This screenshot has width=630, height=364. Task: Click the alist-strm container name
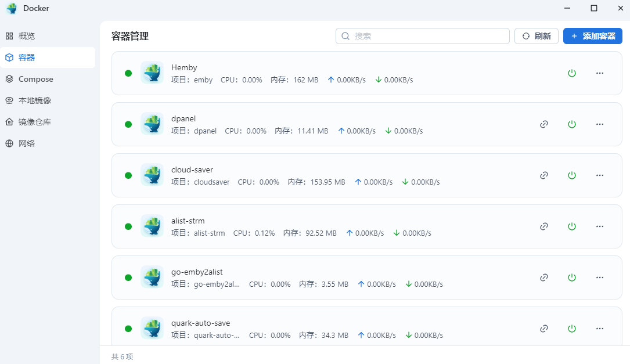click(188, 221)
